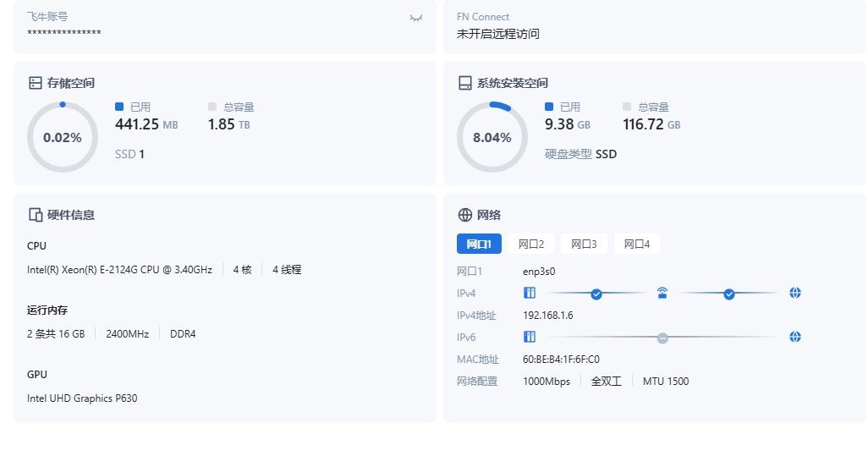This screenshot has height=456, width=868.
Task: Click the 存储空间 storage icon
Action: click(36, 83)
